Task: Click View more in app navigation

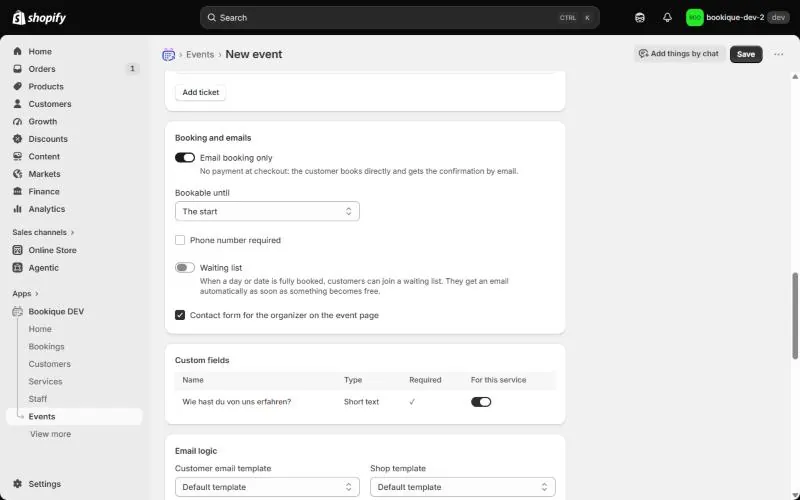Action: (51, 434)
